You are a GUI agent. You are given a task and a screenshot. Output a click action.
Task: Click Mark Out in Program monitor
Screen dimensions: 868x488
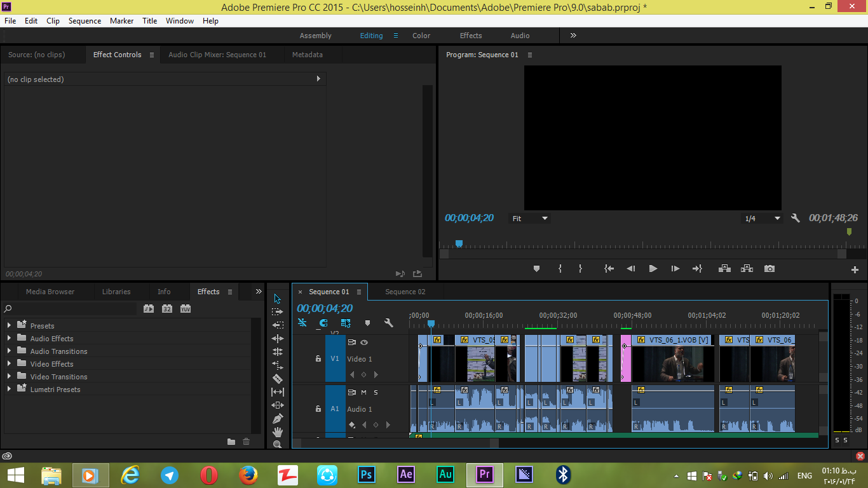[580, 269]
